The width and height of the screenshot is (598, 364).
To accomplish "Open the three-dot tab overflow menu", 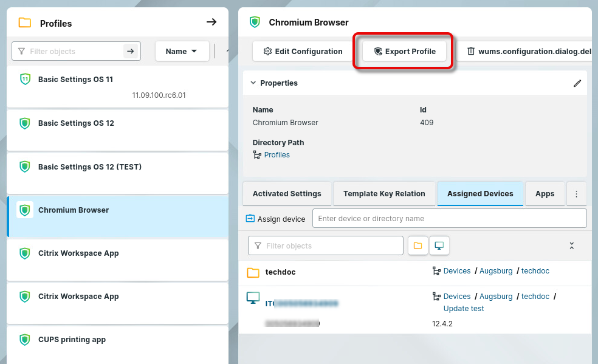I will pyautogui.click(x=576, y=194).
